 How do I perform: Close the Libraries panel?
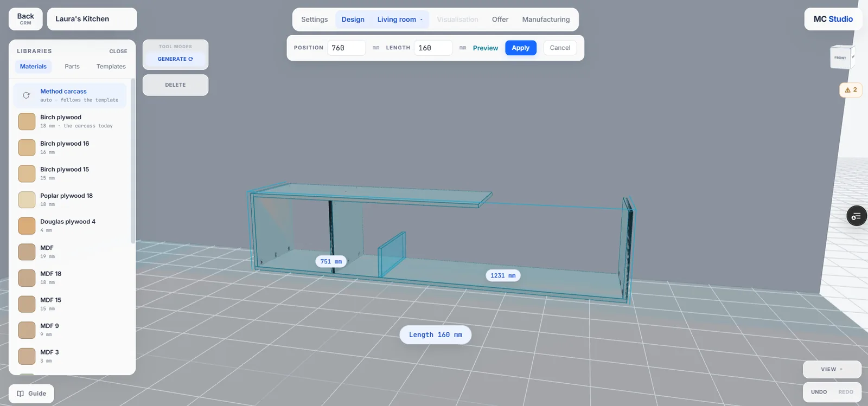click(118, 51)
